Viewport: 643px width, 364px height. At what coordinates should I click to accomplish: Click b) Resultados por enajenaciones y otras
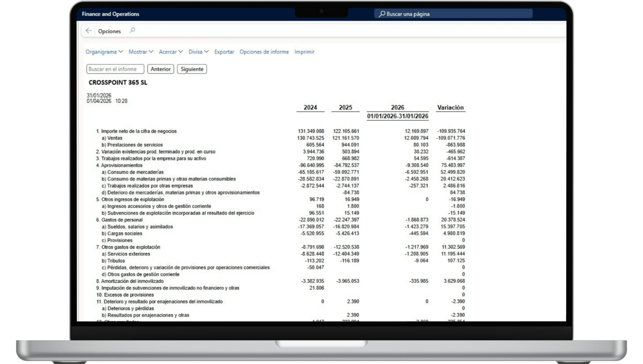point(145,315)
